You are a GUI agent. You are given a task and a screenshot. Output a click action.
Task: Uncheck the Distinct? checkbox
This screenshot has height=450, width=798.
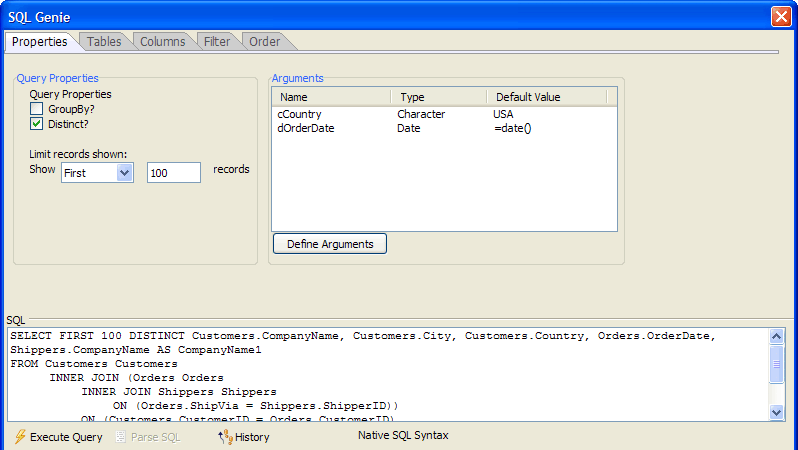click(x=36, y=124)
